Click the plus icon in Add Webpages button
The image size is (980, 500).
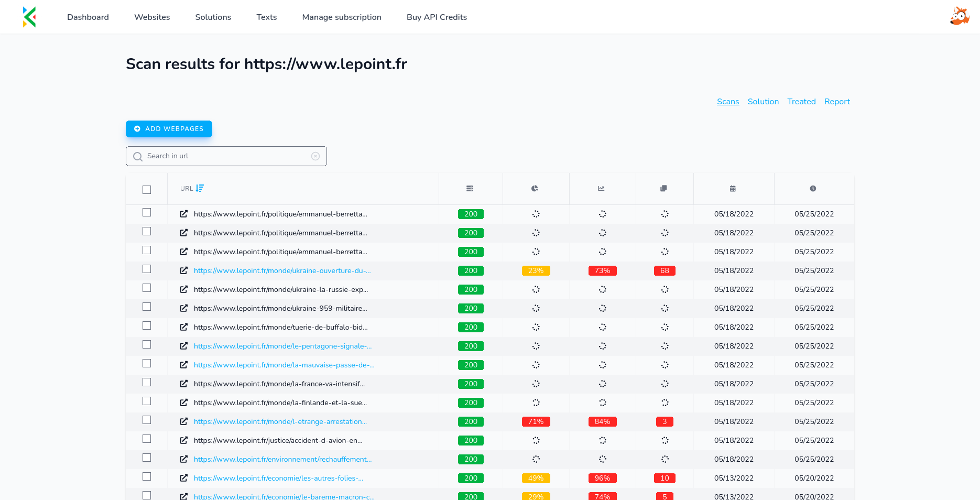click(137, 129)
